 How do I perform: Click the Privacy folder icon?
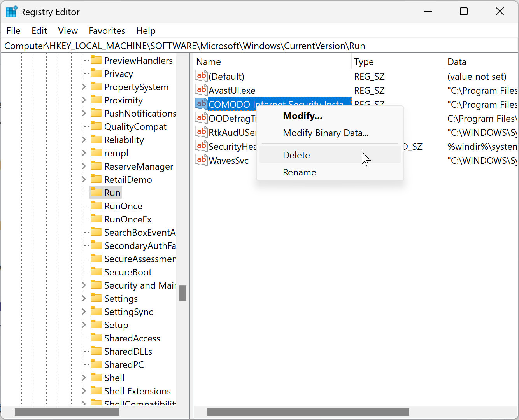pos(96,73)
